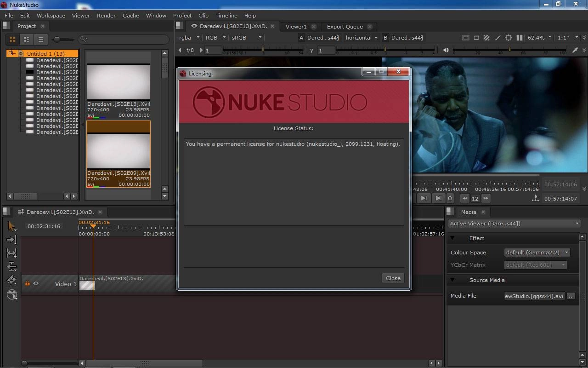Select the Media panel tab
The width and height of the screenshot is (588, 368).
pyautogui.click(x=468, y=212)
